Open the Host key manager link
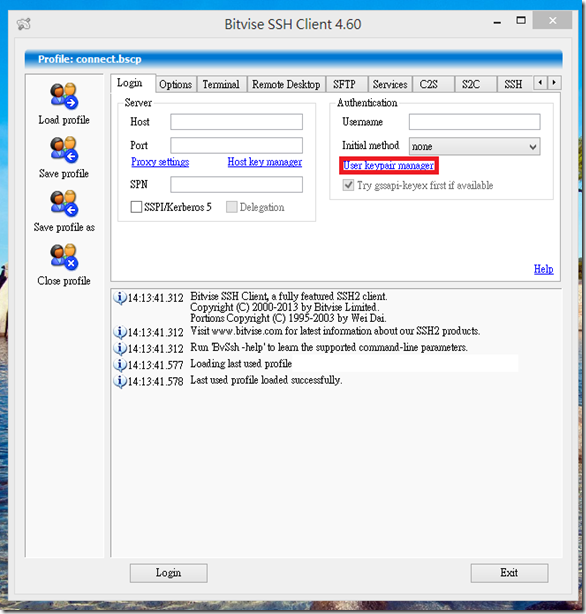 265,162
